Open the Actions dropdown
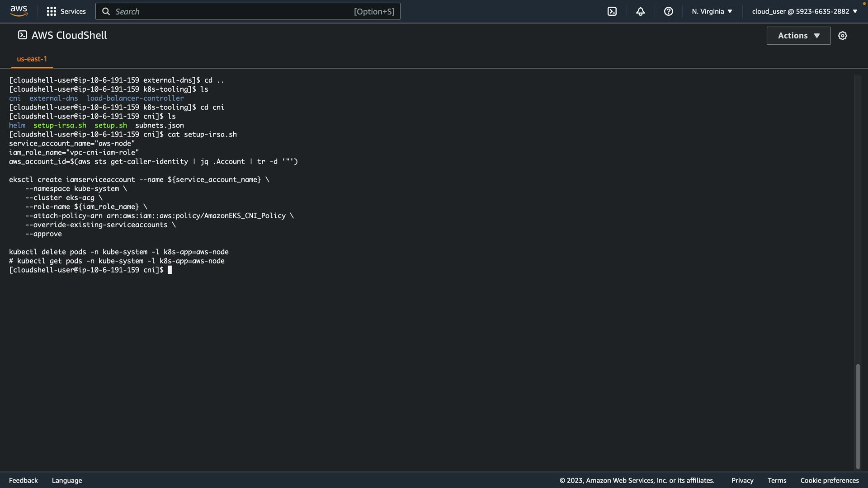The width and height of the screenshot is (868, 488). (798, 36)
